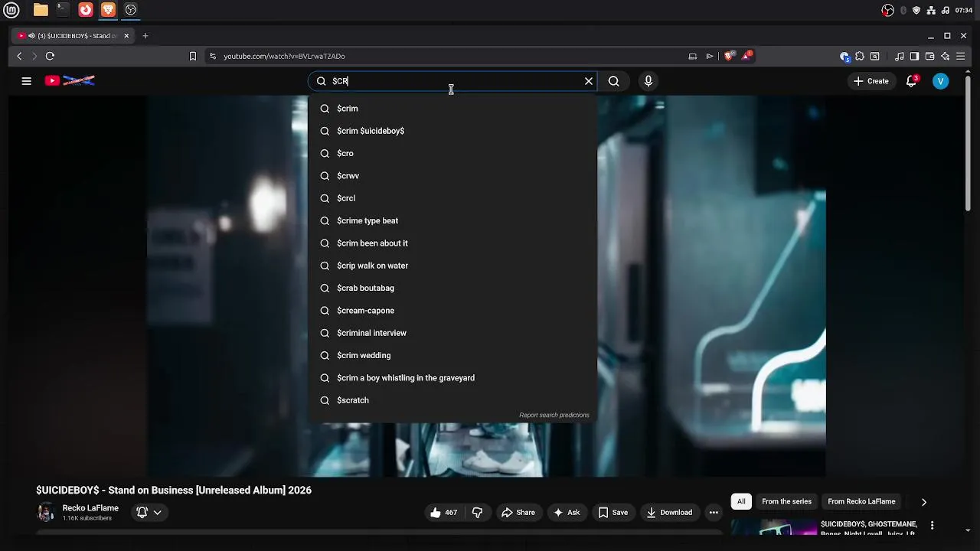Expand notification bell dropdown for channel
The width and height of the screenshot is (980, 551).
click(149, 513)
